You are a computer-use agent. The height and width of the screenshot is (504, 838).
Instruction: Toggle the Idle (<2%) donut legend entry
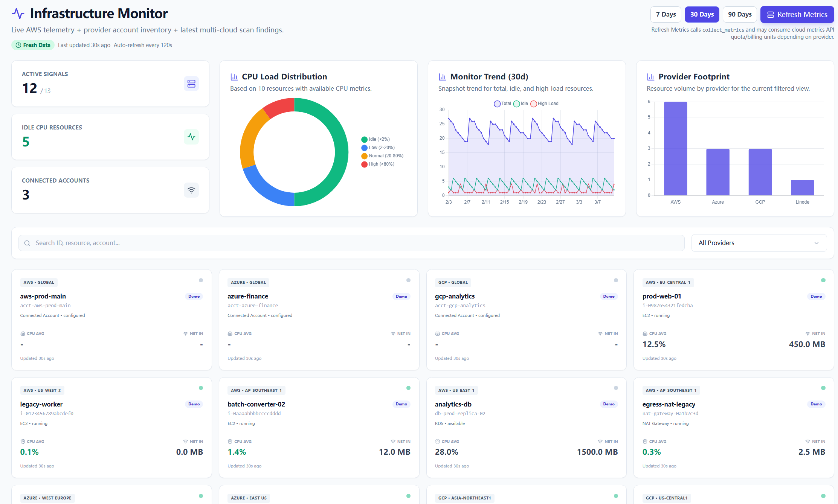coord(375,139)
